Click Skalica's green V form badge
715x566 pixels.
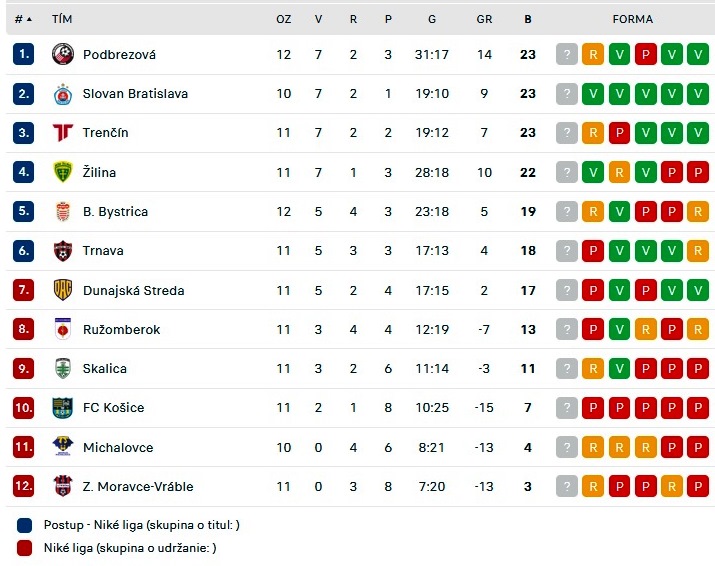(x=619, y=369)
